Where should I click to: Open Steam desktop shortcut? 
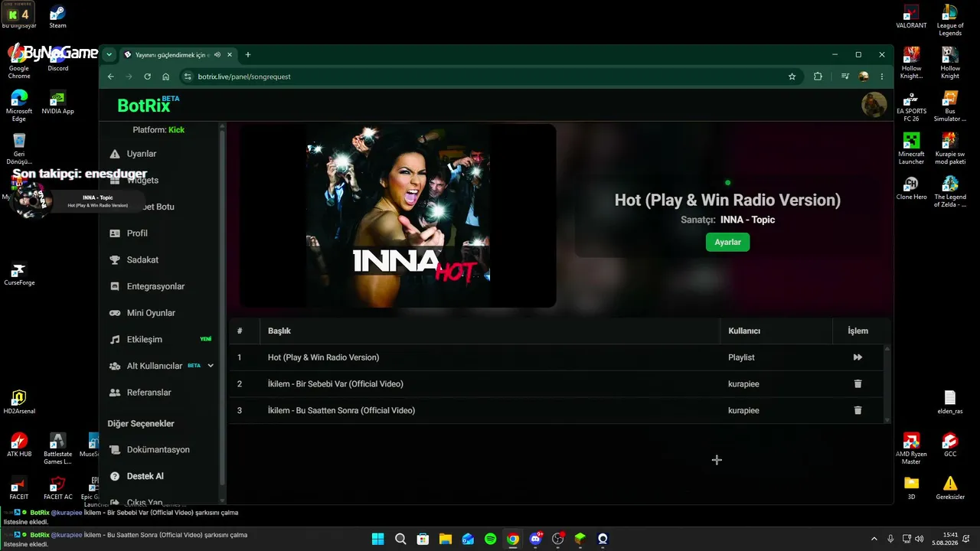tap(57, 17)
